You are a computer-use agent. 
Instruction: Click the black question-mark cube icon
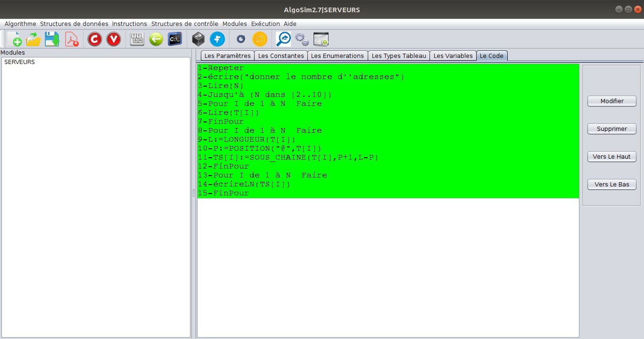[198, 39]
